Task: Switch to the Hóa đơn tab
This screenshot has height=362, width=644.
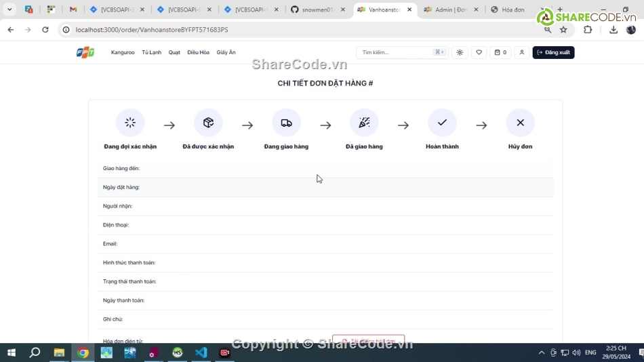Action: coord(512,9)
